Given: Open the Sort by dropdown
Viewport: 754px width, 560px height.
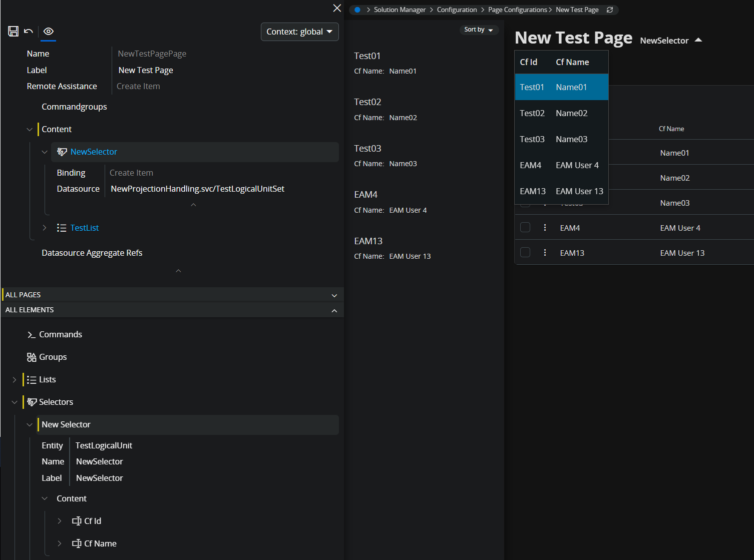Looking at the screenshot, I should click(x=478, y=30).
